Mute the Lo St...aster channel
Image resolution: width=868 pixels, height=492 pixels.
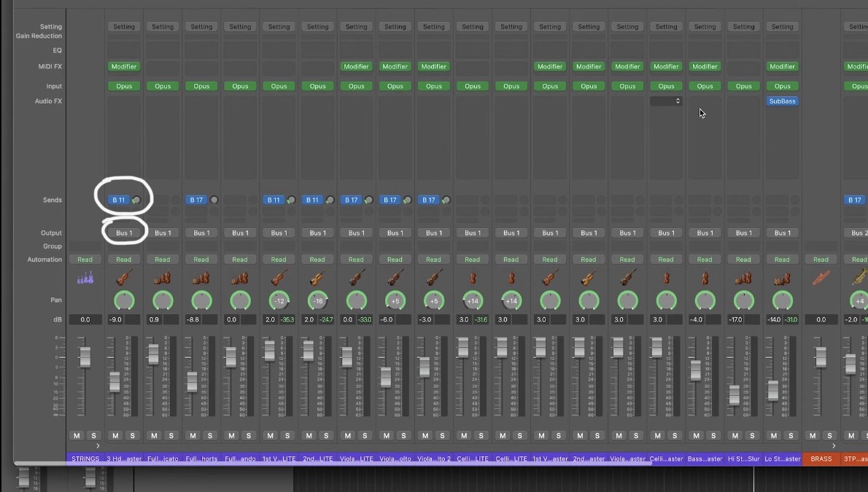point(773,436)
